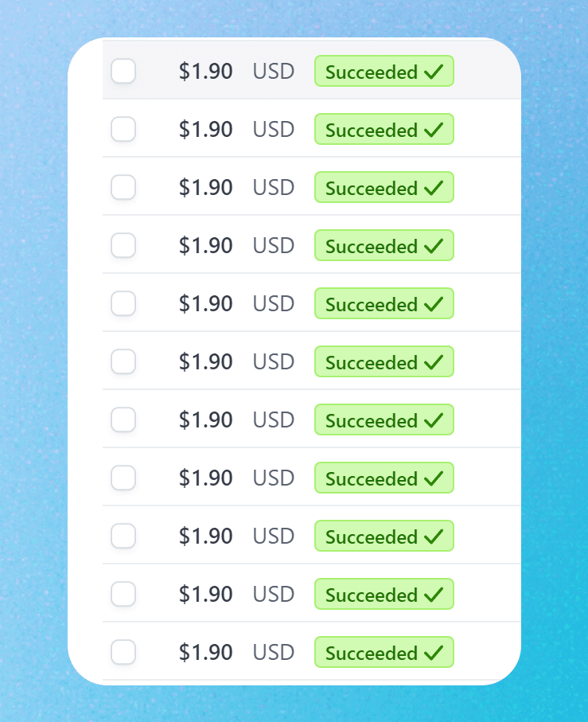Open the Succeeded badge text in the third row
Image resolution: width=588 pixels, height=722 pixels.
click(371, 189)
